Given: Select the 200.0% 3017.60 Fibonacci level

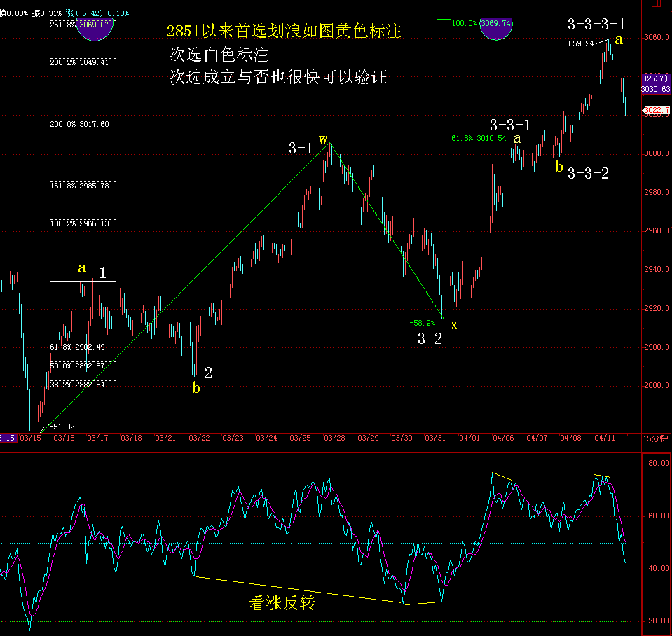Looking at the screenshot, I should tap(79, 124).
